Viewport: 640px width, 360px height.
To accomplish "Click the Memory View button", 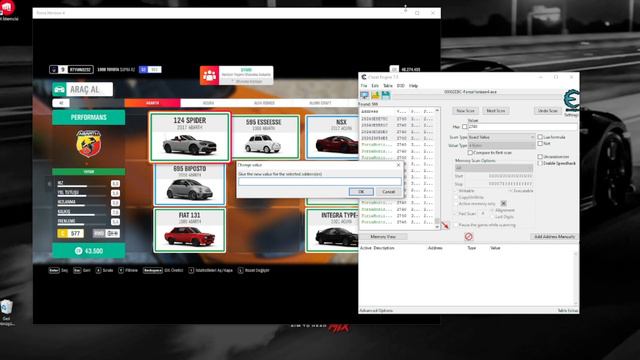I will click(383, 236).
